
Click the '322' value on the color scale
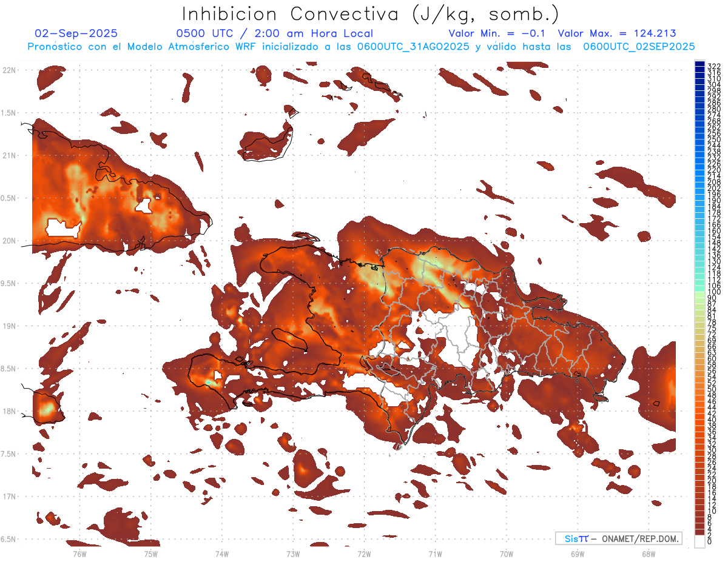pos(713,66)
